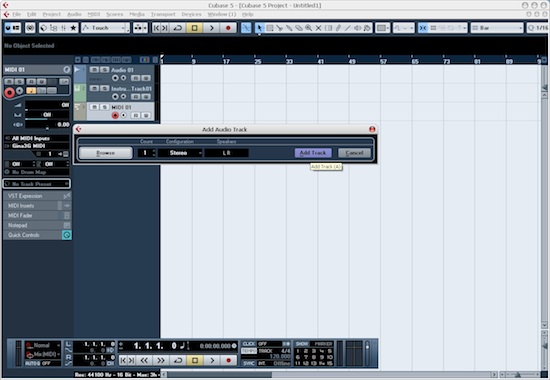Click the Record button in top toolbar
Screen dimensions: 550x380
228,28
